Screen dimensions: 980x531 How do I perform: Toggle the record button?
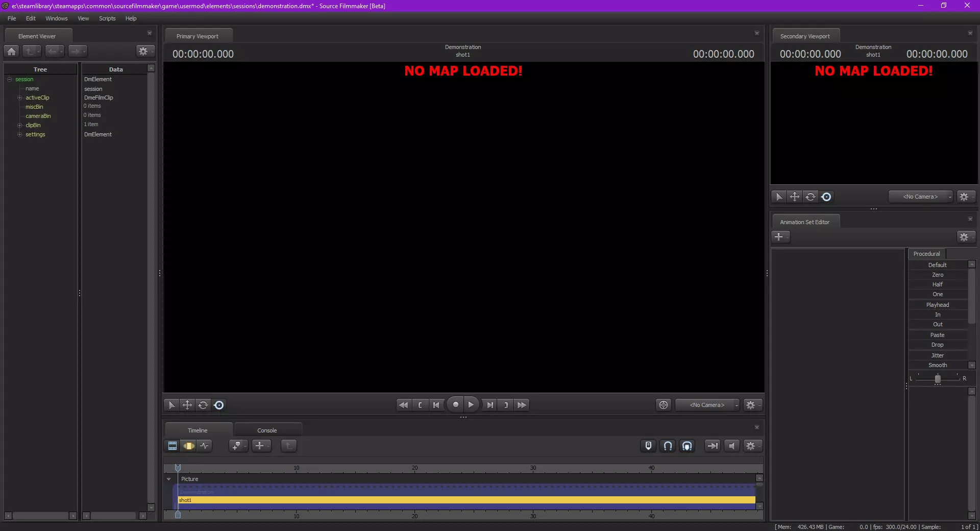point(455,405)
